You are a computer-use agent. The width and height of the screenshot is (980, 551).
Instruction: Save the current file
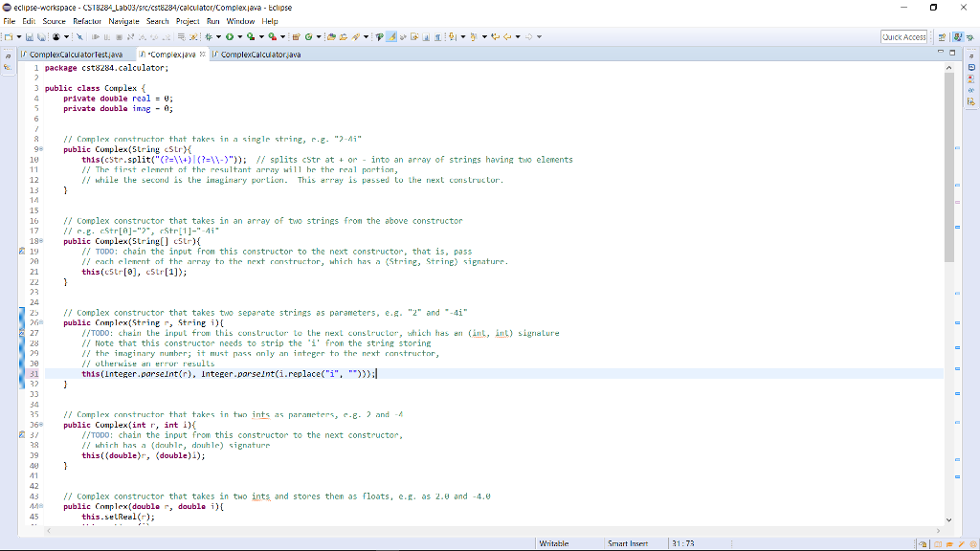[29, 35]
